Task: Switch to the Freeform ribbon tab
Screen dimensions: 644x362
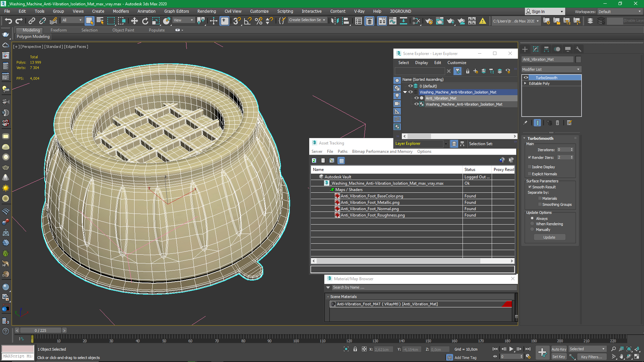Action: pos(59,30)
